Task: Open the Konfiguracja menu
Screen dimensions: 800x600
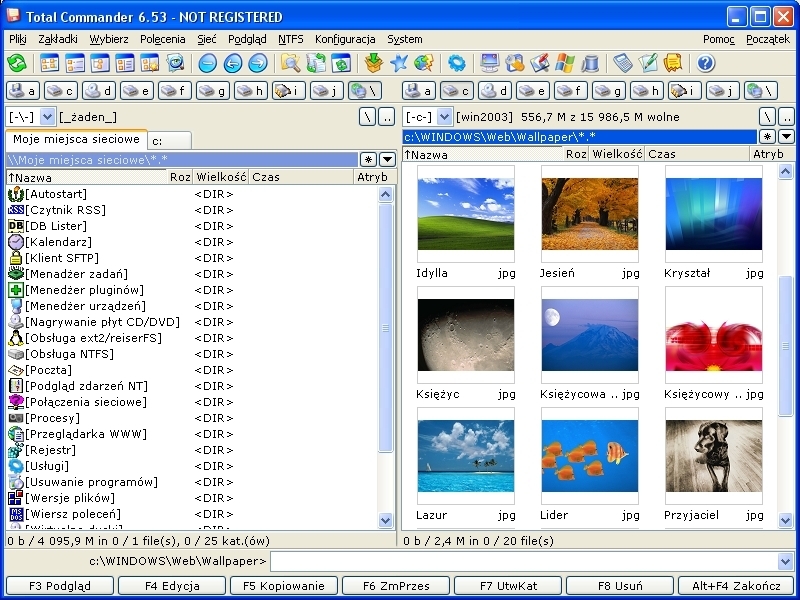Action: coord(345,39)
